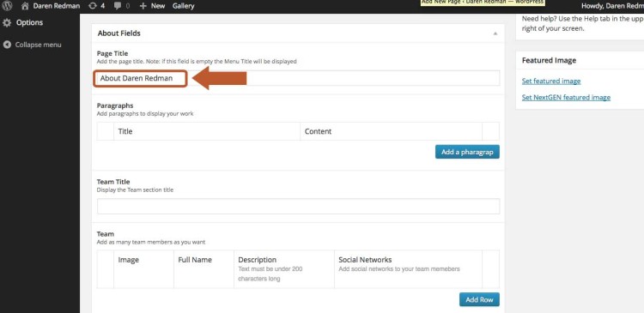
Task: Click the Collapse menu arrow icon
Action: pyautogui.click(x=7, y=45)
